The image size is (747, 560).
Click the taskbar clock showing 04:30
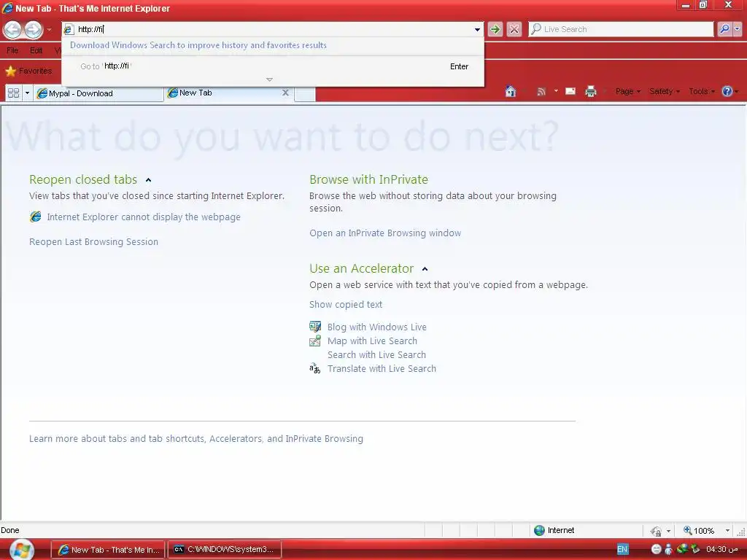pos(721,549)
